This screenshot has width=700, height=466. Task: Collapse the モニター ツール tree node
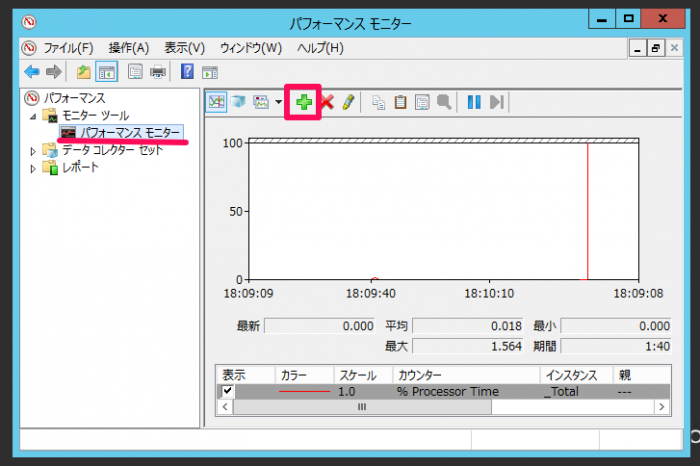pyautogui.click(x=33, y=116)
